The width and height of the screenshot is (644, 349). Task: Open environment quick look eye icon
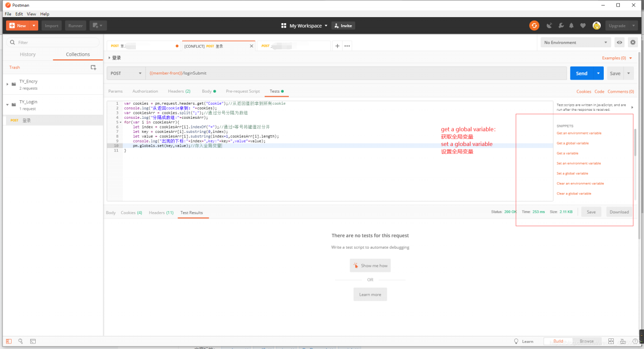(620, 42)
